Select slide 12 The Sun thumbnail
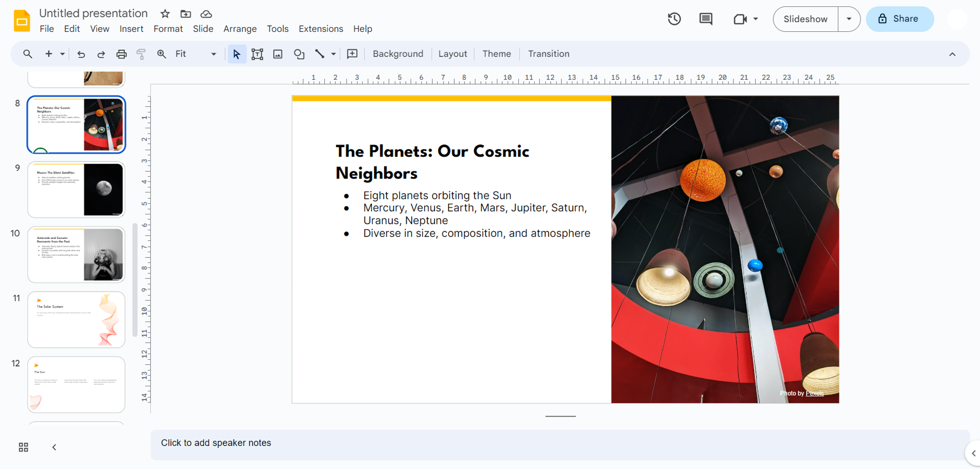980x469 pixels. (x=76, y=384)
